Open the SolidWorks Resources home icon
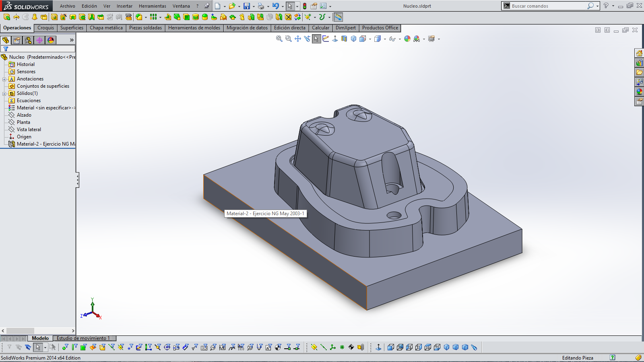 [x=639, y=53]
